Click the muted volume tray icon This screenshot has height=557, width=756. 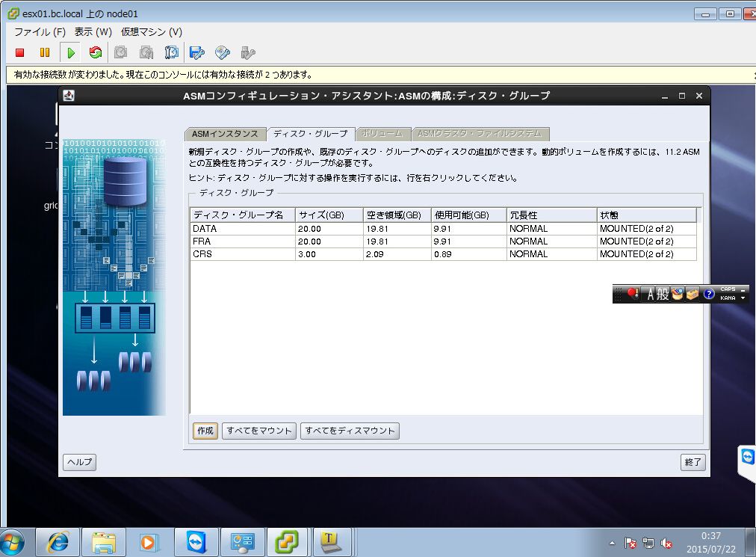[x=666, y=544]
